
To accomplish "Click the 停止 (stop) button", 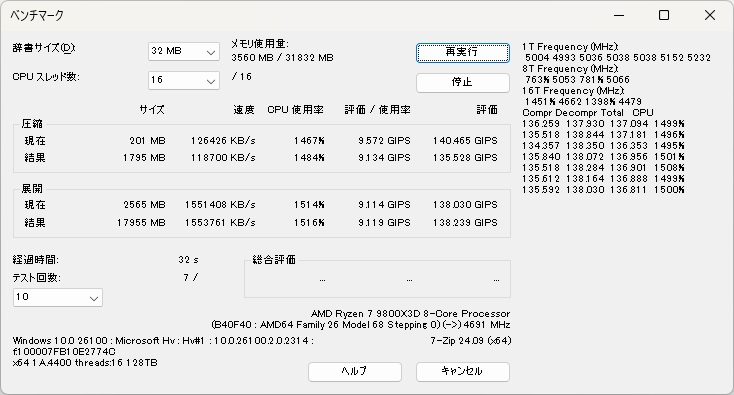I will point(462,82).
